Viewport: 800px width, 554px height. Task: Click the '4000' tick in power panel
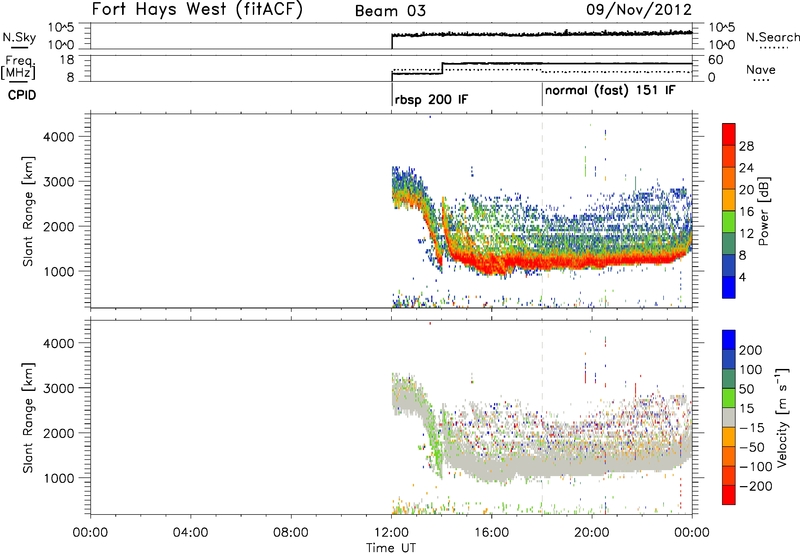[58, 137]
